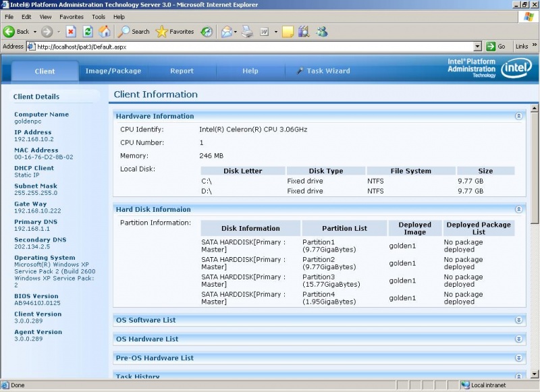Open the Mail icon on the toolbar
This screenshot has height=392, width=540.
click(x=227, y=31)
